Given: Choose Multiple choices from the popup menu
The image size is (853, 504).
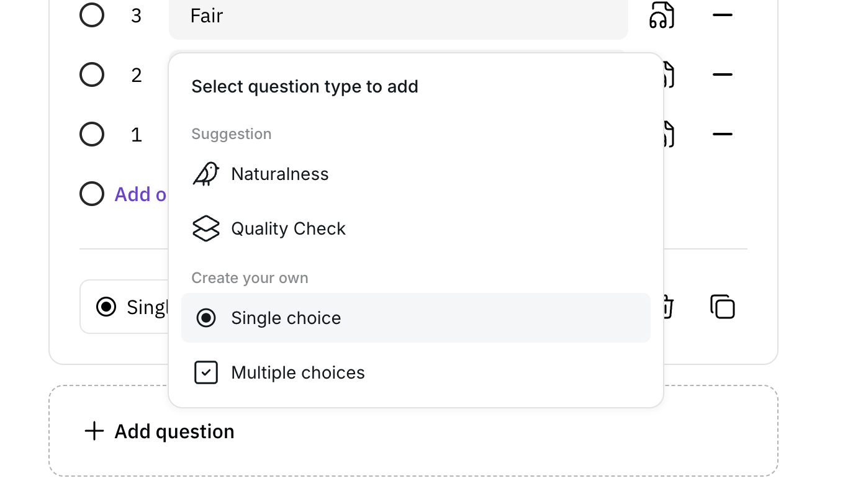Looking at the screenshot, I should click(416, 372).
